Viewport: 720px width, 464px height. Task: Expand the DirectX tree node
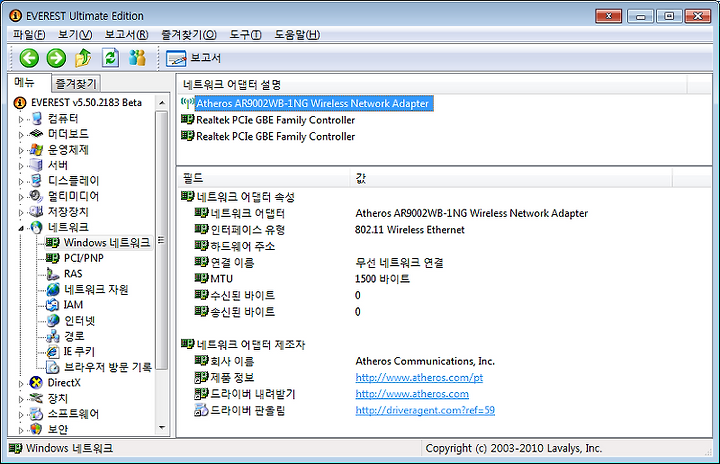tap(21, 383)
